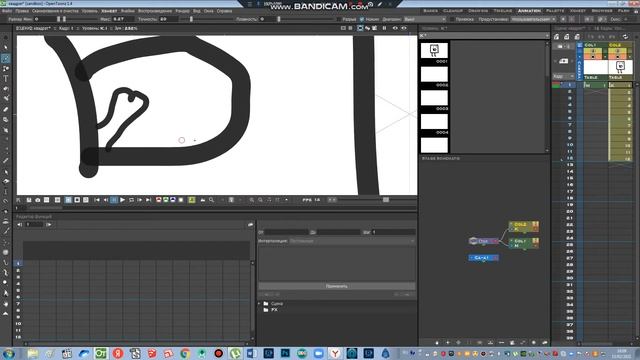640x360 pixels.
Task: Step to previous frame in viewer
Action: [105, 200]
